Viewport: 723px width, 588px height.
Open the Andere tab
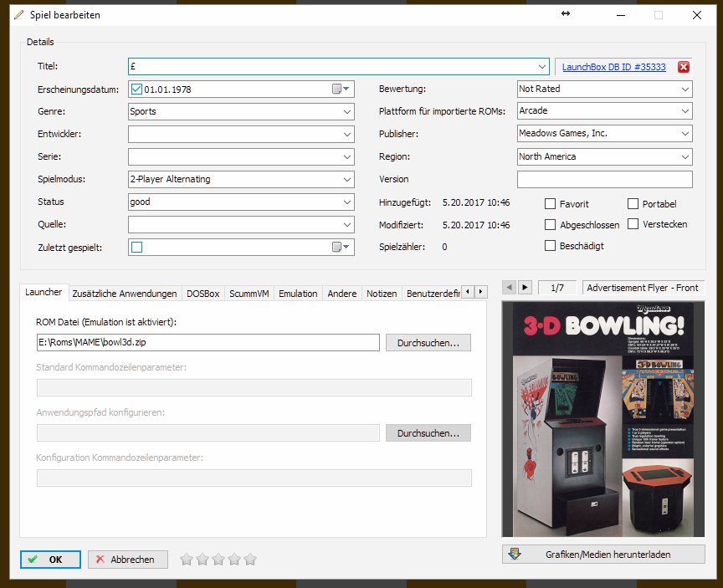pyautogui.click(x=342, y=294)
